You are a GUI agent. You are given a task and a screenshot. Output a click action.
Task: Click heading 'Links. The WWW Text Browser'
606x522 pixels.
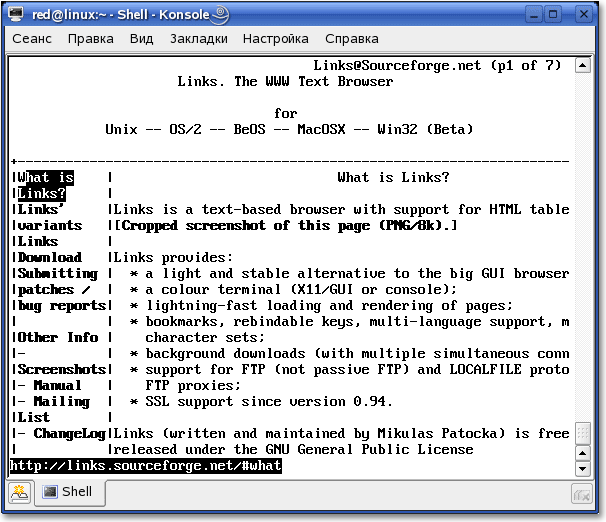pos(285,82)
